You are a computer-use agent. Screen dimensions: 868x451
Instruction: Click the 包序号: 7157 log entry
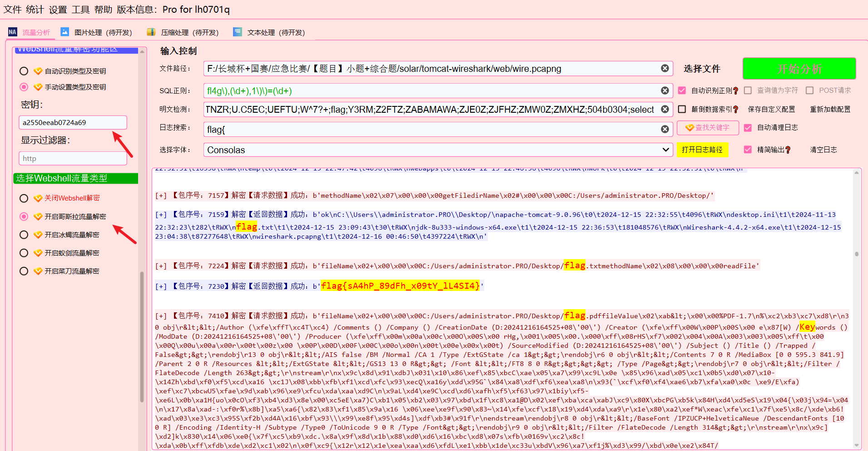tap(435, 195)
